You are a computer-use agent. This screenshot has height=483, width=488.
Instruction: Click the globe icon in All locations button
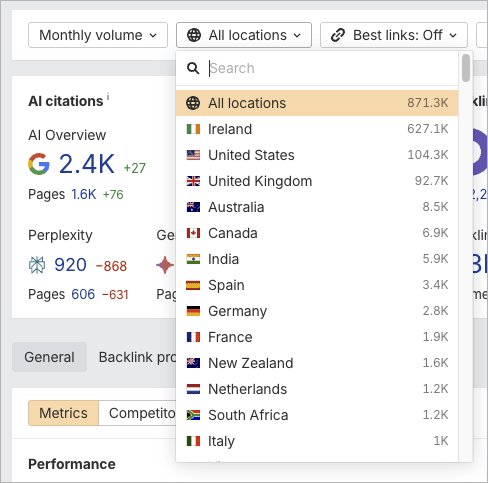pos(194,35)
